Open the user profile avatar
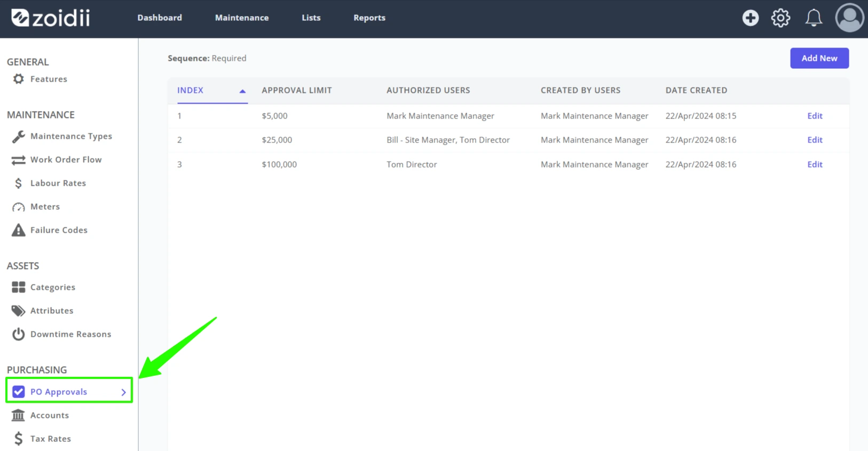The image size is (868, 451). [849, 18]
